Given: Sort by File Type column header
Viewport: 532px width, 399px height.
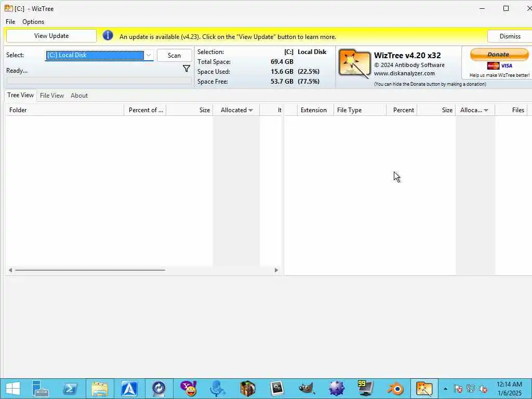Looking at the screenshot, I should click(360, 110).
